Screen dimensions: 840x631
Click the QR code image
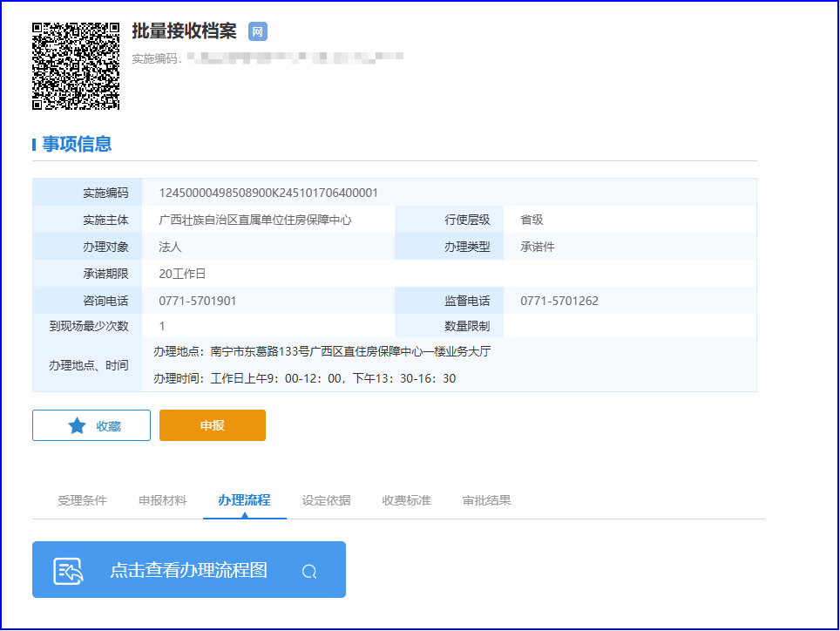[x=76, y=66]
